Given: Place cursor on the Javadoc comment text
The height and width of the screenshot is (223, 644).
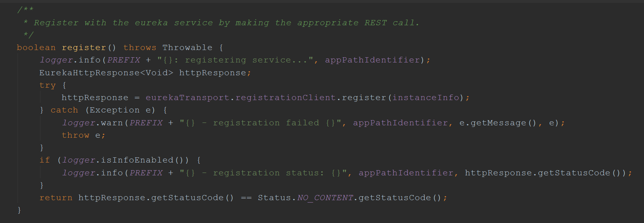Looking at the screenshot, I should click(227, 23).
